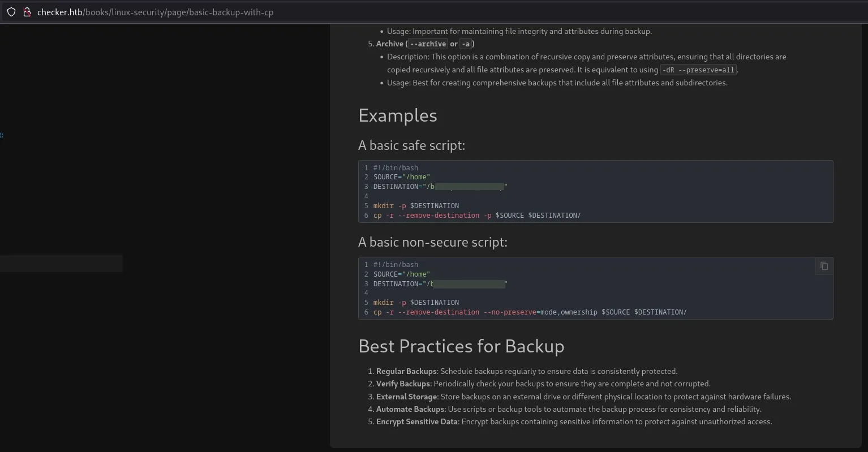Click DESTINATION line in safe script

pyautogui.click(x=440, y=187)
